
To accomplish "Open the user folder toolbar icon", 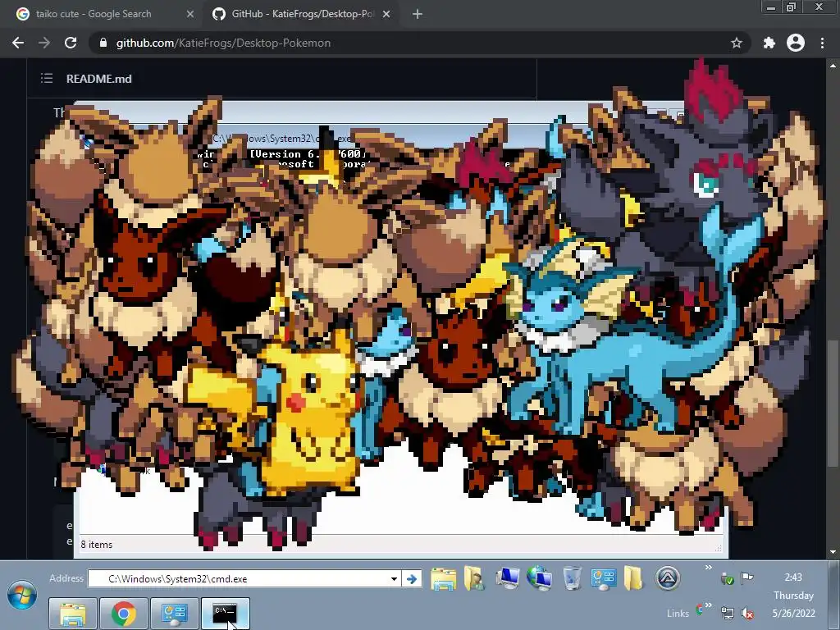I will [x=475, y=578].
